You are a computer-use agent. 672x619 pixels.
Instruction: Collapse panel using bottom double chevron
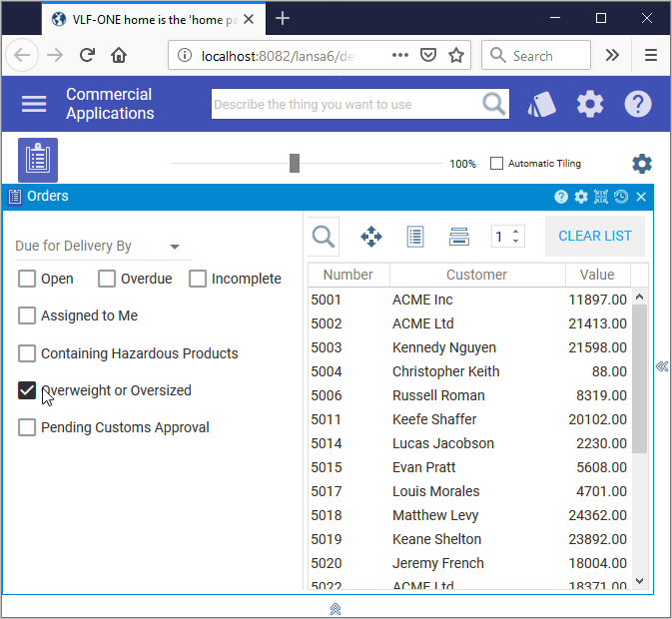(336, 608)
